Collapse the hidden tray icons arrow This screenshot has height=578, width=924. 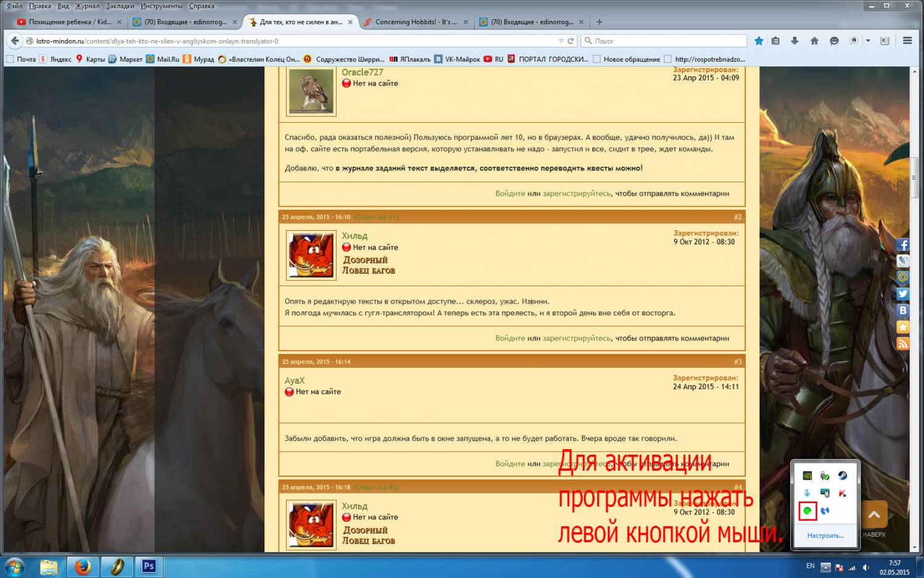point(825,567)
